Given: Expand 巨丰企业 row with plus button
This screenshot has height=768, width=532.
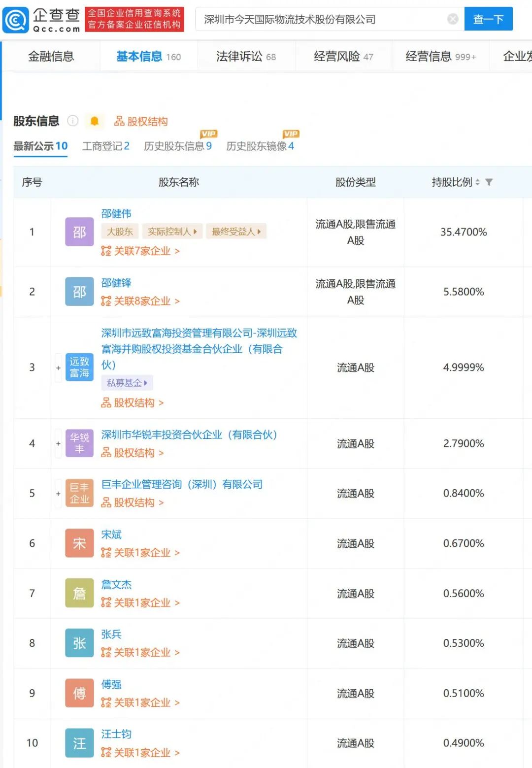Looking at the screenshot, I should coord(58,493).
